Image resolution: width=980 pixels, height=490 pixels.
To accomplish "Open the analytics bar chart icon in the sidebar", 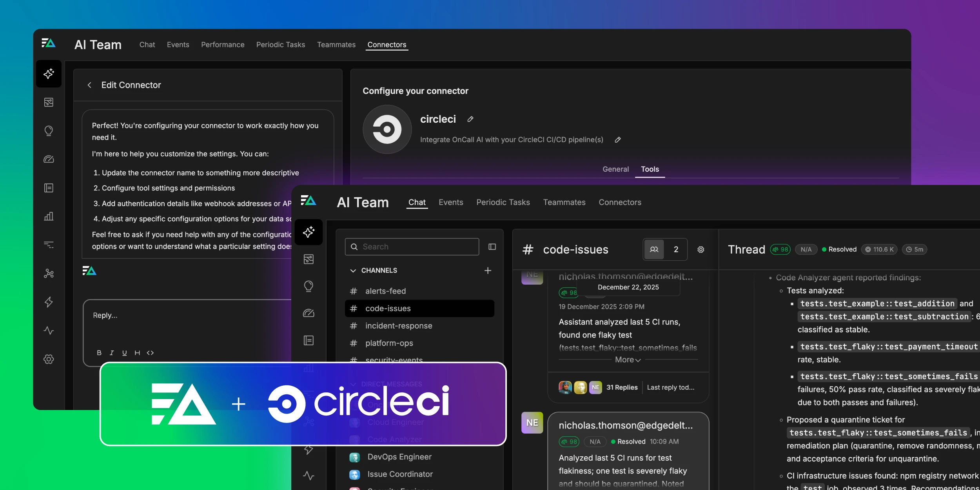I will pos(49,216).
